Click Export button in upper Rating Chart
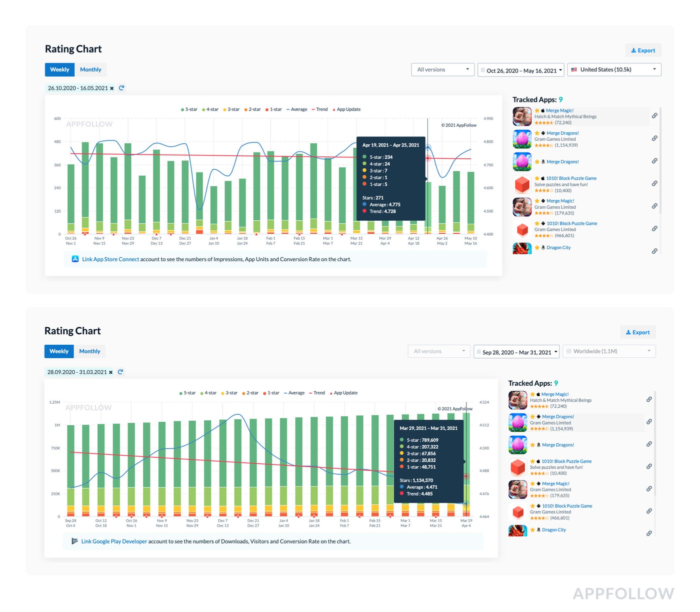 click(643, 50)
